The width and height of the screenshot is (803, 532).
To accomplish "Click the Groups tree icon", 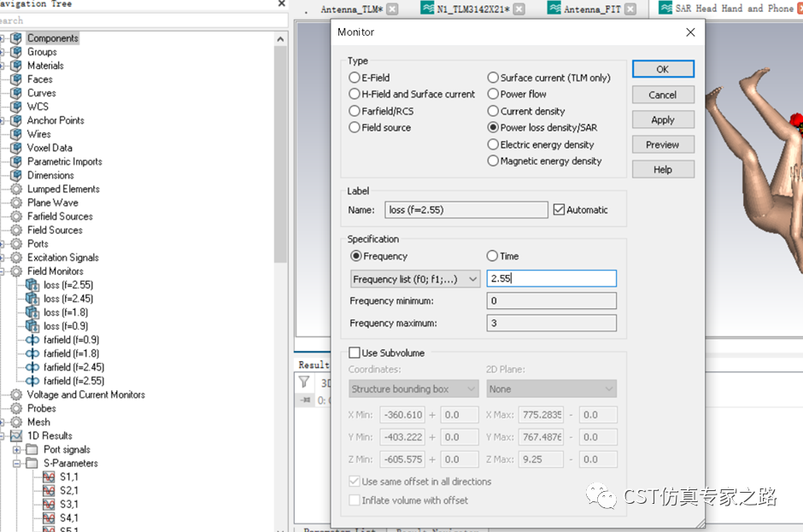I will (16, 52).
